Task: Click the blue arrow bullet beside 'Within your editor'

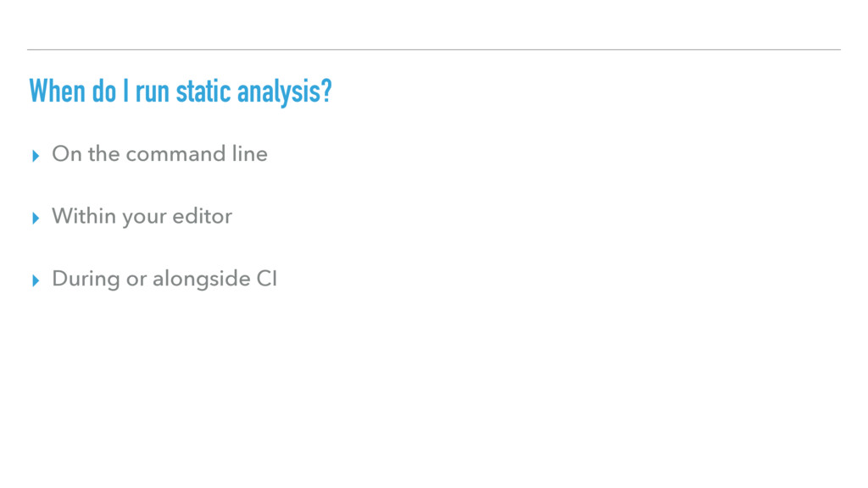Action: tap(36, 219)
